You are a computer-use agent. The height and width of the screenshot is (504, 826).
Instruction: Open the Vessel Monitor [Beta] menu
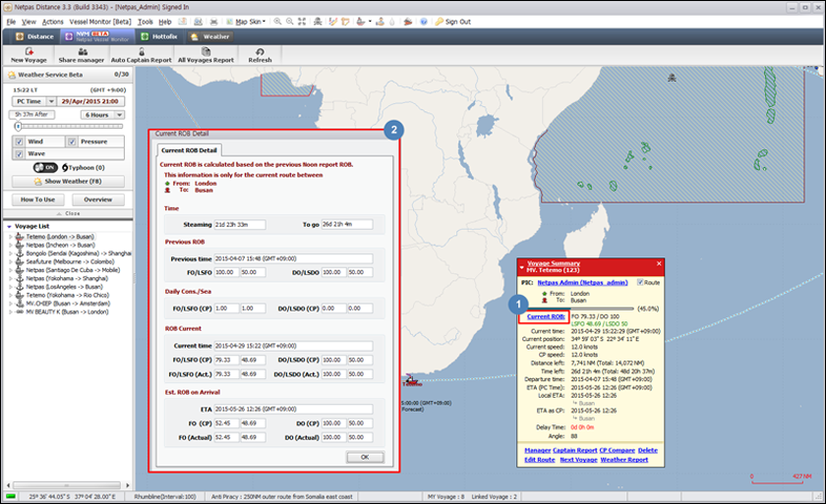point(100,22)
